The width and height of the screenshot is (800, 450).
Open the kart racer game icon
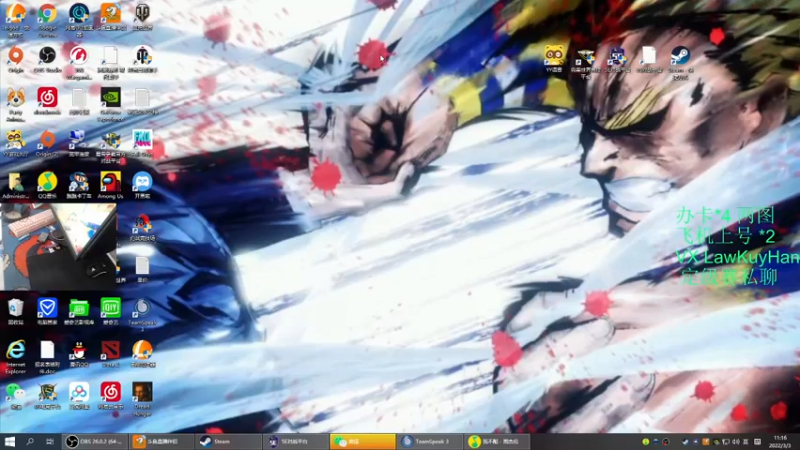pos(79,185)
